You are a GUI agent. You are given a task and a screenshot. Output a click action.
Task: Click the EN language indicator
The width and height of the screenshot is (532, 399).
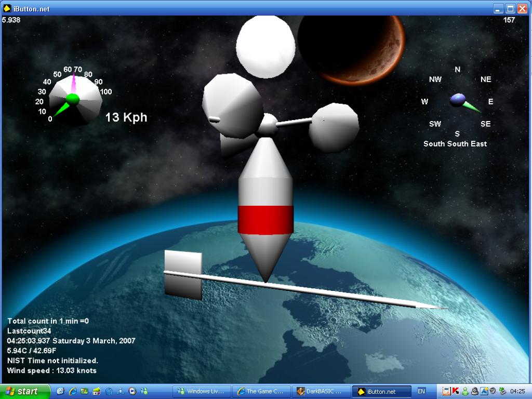pyautogui.click(x=421, y=391)
